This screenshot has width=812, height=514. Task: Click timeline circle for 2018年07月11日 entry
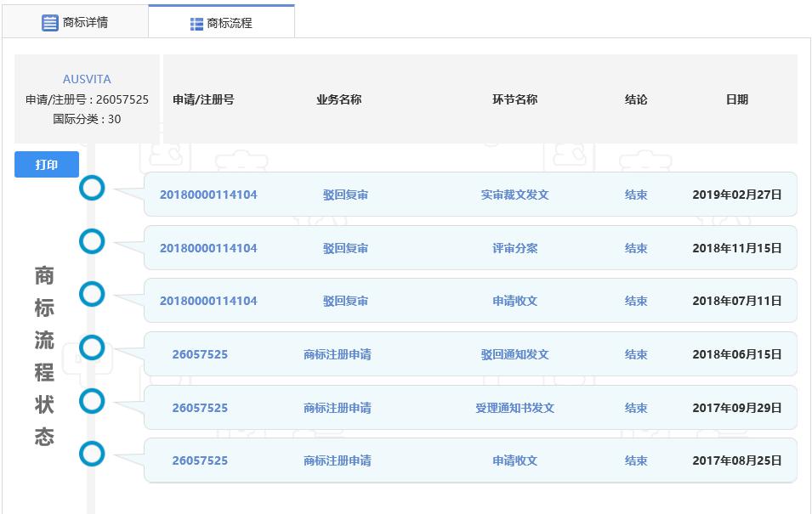(x=92, y=295)
